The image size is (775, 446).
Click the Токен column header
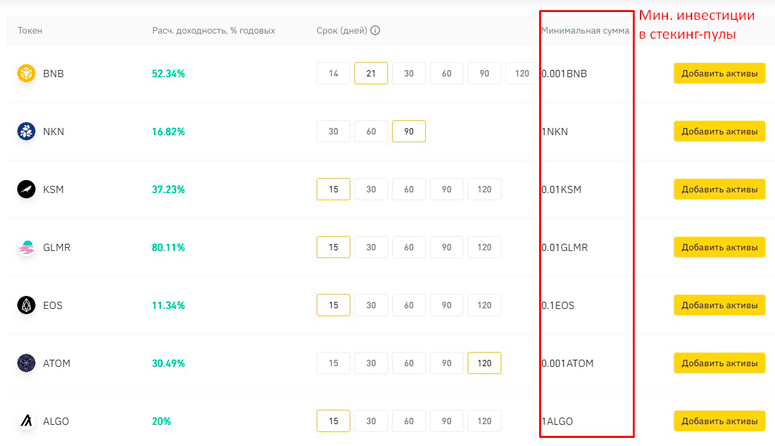tap(30, 30)
